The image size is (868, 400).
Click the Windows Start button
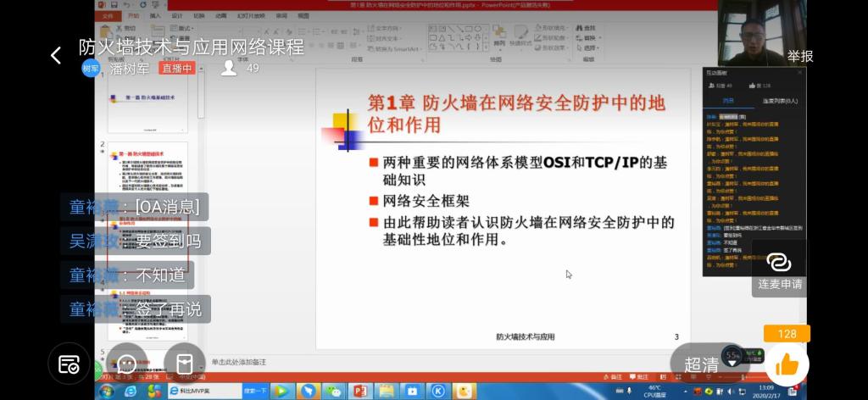107,391
